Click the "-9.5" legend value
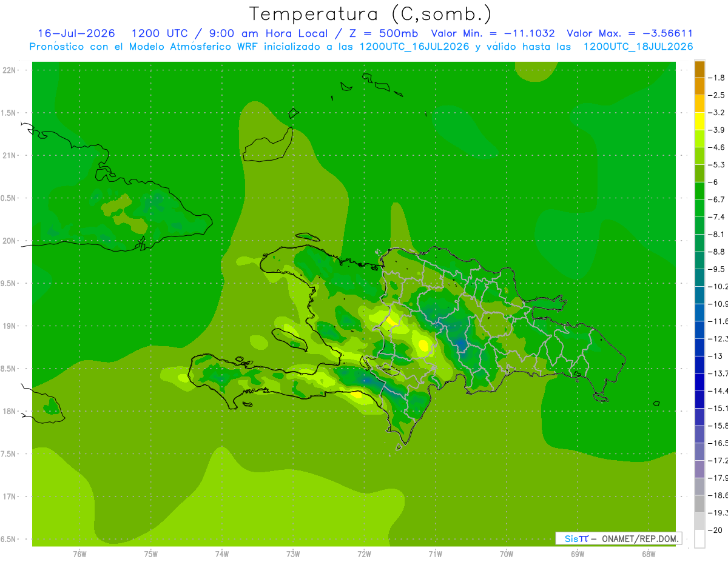The height and width of the screenshot is (562, 728). coord(716,269)
